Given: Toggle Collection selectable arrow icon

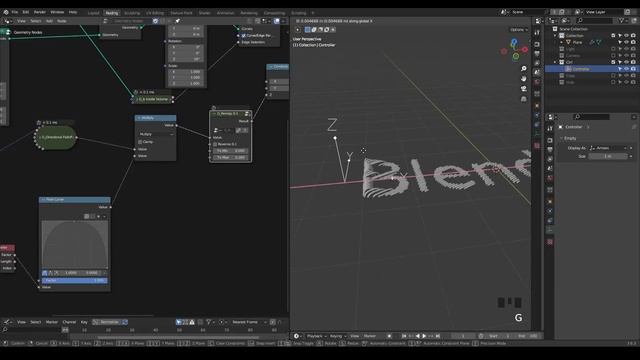Looking at the screenshot, I should coord(620,36).
